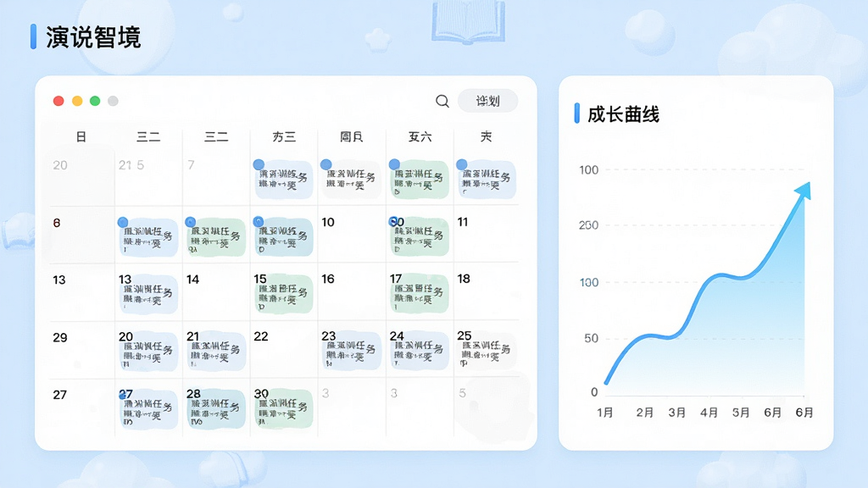This screenshot has height=488, width=868.
Task: Click the red window control dot
Action: (58, 101)
